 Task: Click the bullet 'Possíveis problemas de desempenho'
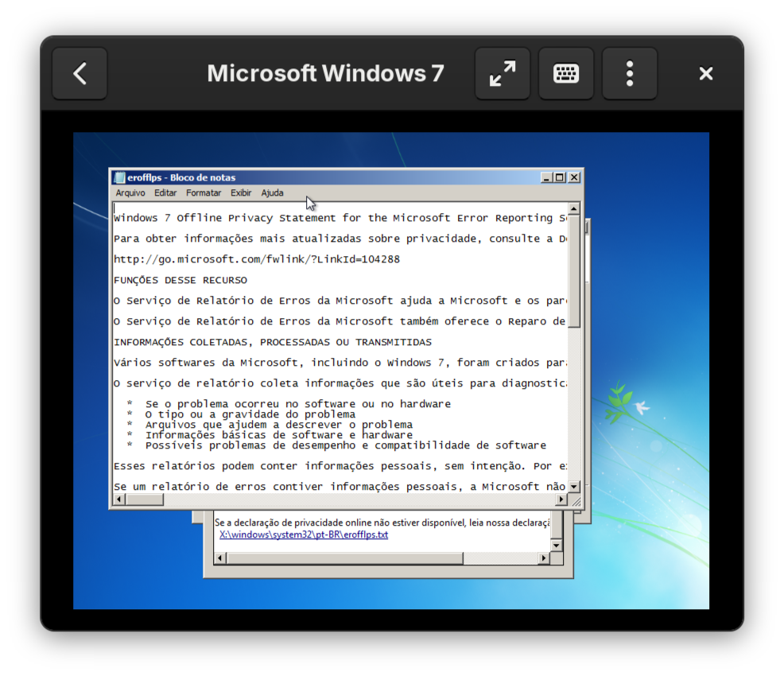pos(346,445)
